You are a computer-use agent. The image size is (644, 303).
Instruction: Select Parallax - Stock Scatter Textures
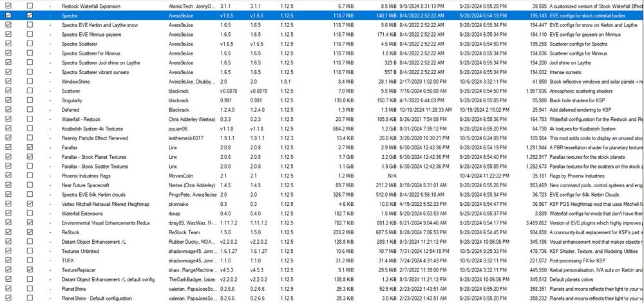322,167
